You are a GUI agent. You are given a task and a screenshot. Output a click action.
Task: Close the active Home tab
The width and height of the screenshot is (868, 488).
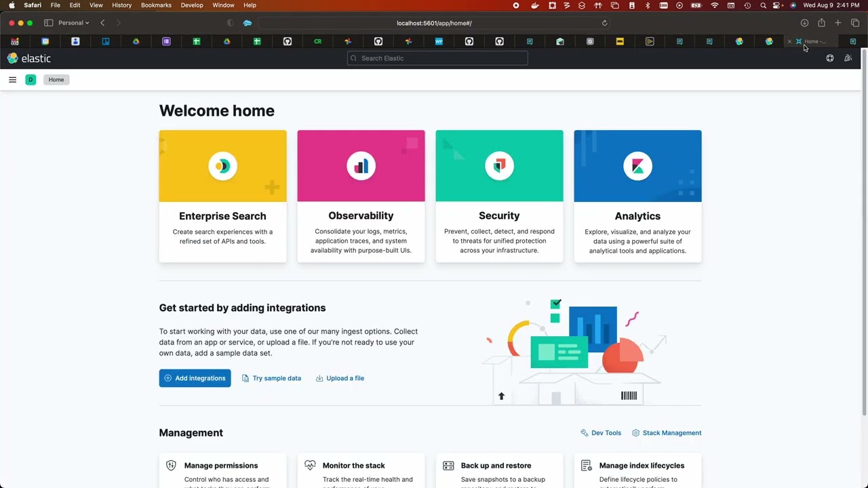[x=789, y=41]
